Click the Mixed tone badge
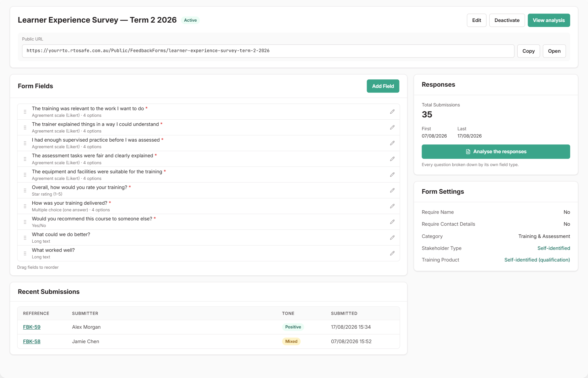 pyautogui.click(x=291, y=342)
